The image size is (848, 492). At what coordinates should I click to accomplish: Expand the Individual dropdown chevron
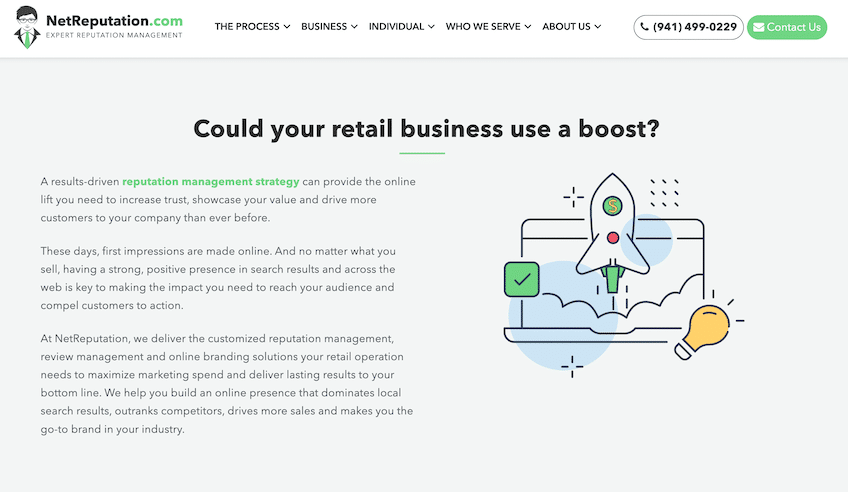431,26
